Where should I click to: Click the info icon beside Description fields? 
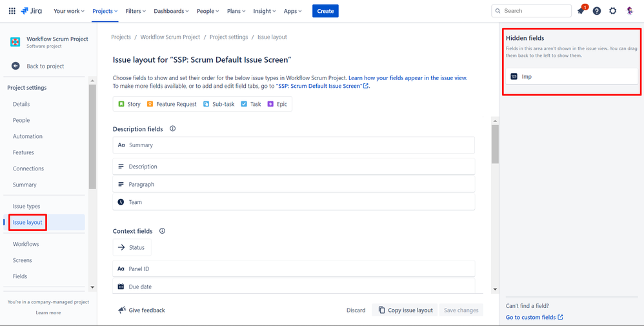click(172, 128)
